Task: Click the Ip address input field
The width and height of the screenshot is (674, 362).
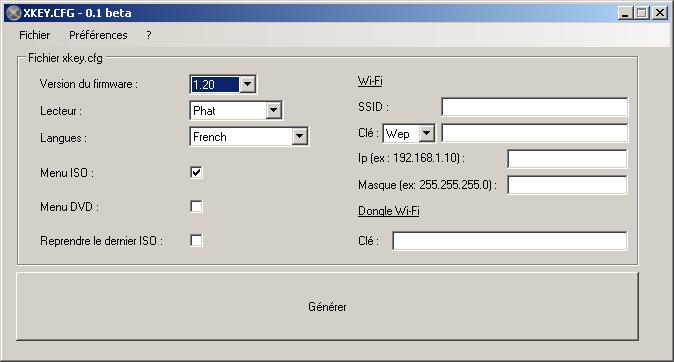Action: click(x=567, y=159)
